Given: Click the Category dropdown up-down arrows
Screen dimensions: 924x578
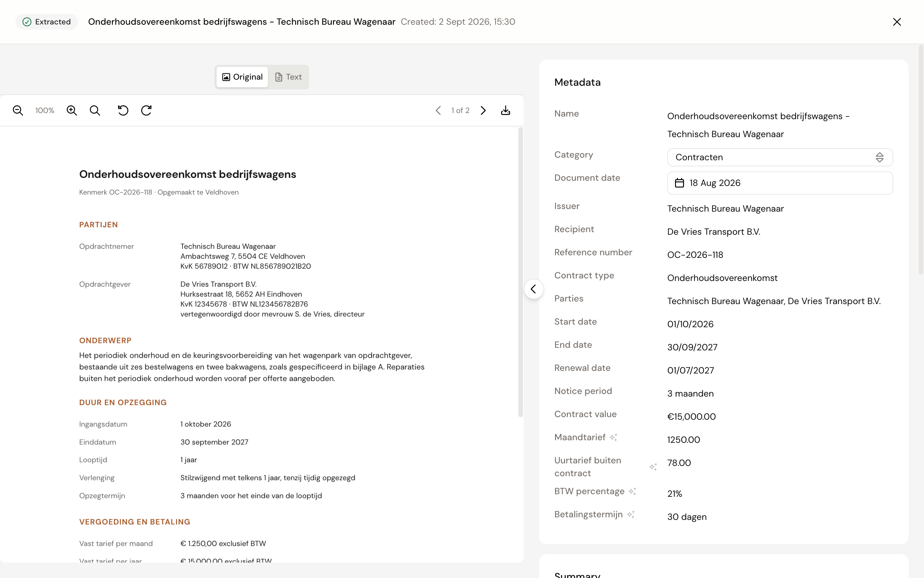Looking at the screenshot, I should (x=880, y=157).
